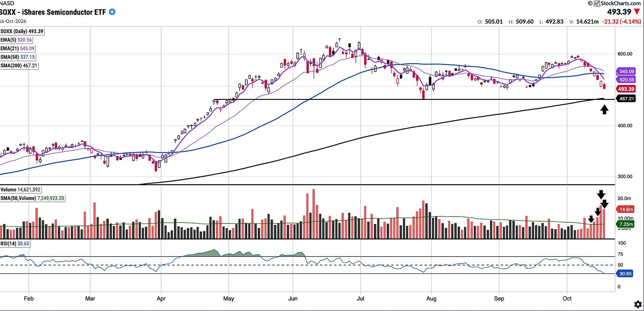Image resolution: width=644 pixels, height=311 pixels.
Task: Select the SMA(50) 537.15 legend entry
Action: tap(18, 57)
